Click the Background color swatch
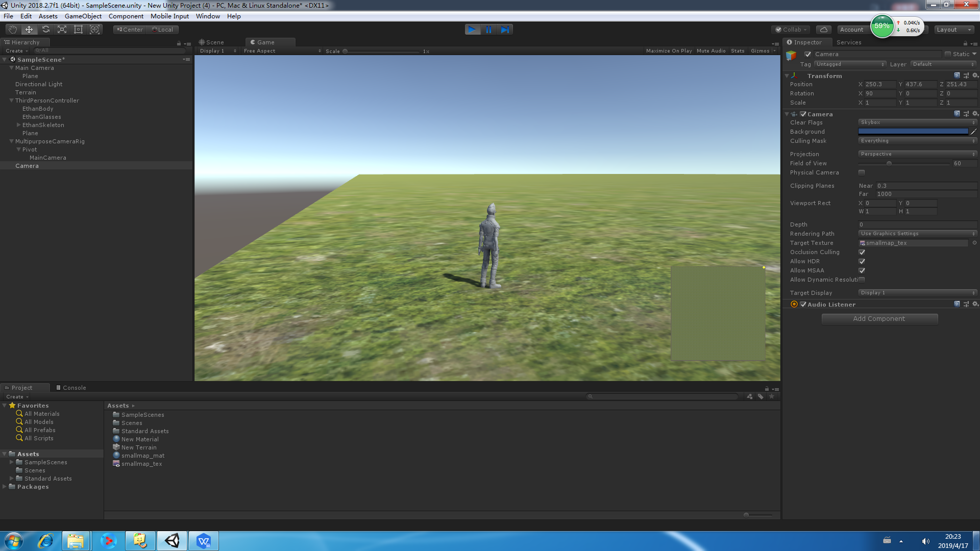 click(x=913, y=132)
